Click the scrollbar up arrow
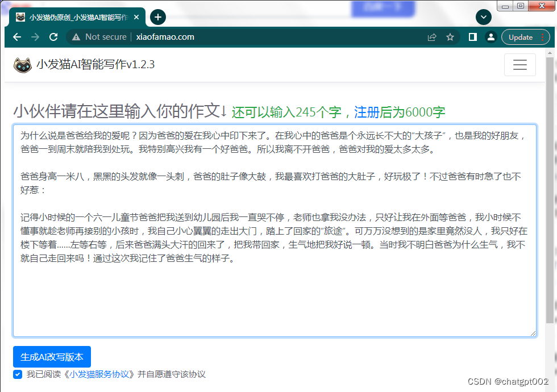The height and width of the screenshot is (392, 557). [550, 53]
